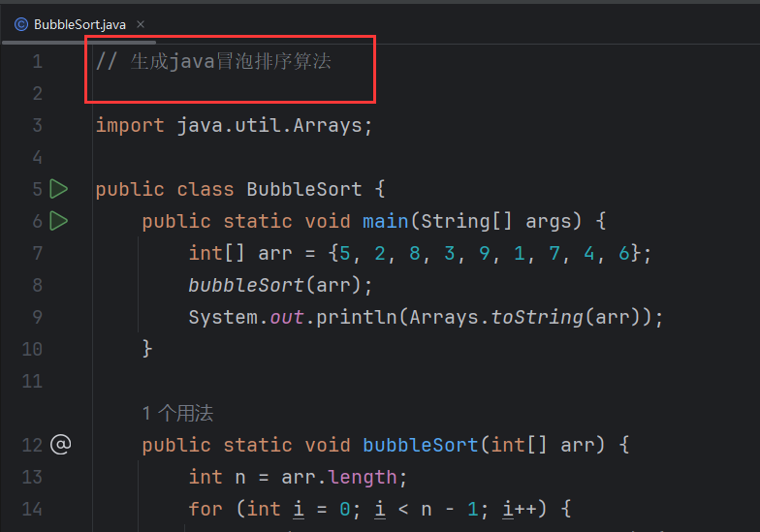
Task: Click the main method name on line 6
Action: [x=386, y=221]
